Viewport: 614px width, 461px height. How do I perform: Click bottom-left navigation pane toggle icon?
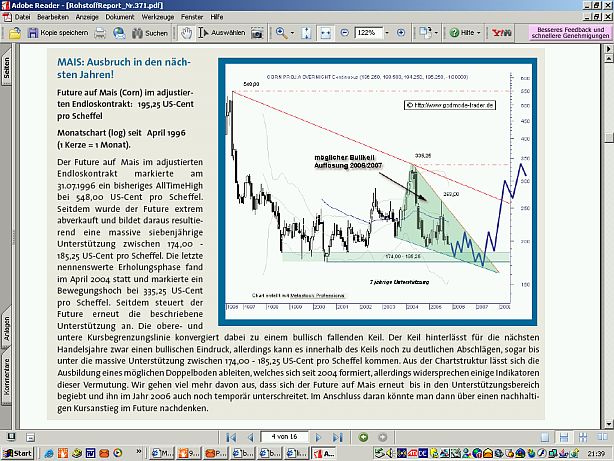[x=11, y=437]
